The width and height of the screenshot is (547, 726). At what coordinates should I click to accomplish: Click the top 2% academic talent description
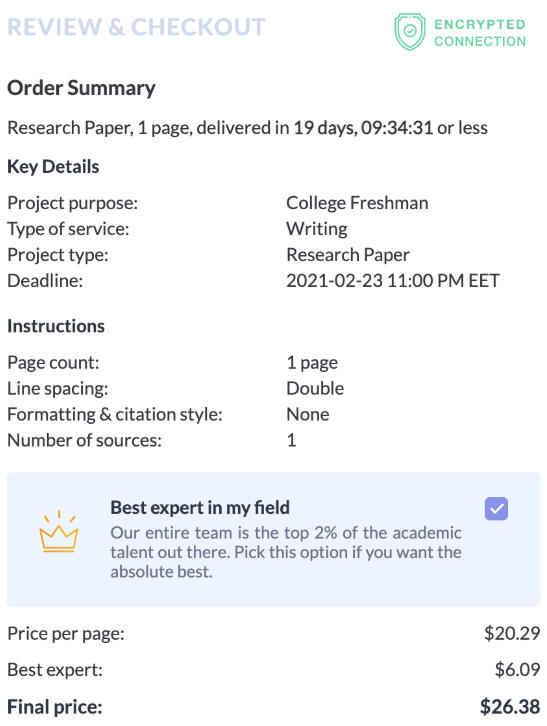[x=286, y=552]
